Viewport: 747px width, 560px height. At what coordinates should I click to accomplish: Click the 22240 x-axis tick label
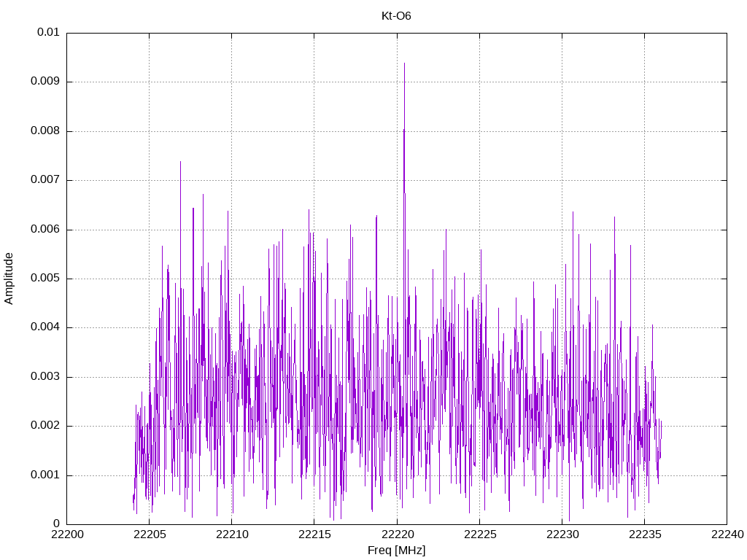[727, 534]
